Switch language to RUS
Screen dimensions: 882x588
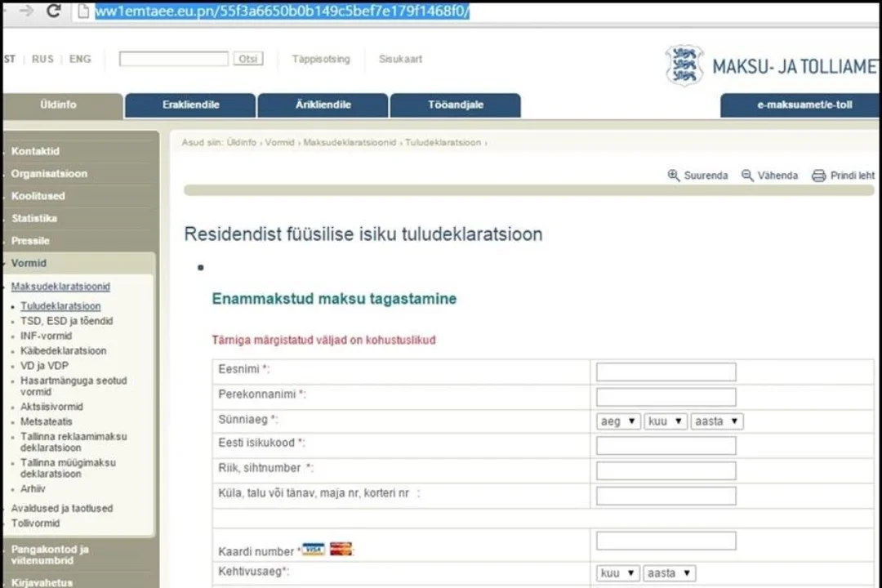point(42,59)
